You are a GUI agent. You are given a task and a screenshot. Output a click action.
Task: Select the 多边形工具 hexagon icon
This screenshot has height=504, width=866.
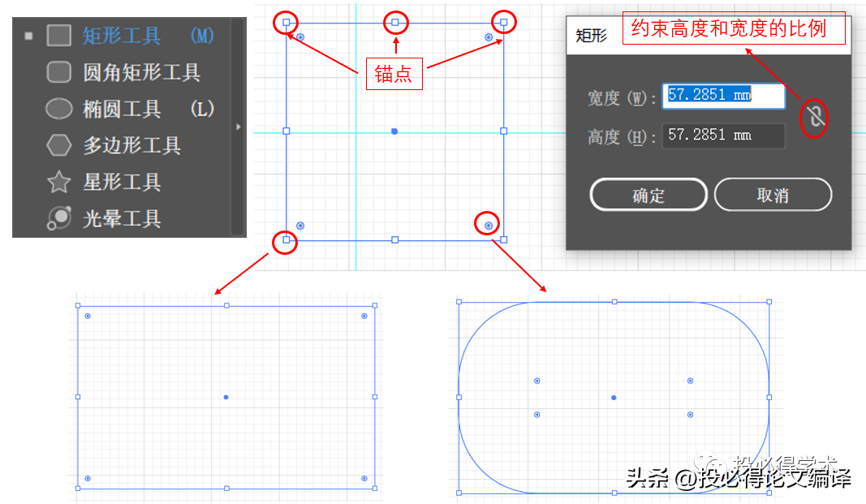click(58, 145)
